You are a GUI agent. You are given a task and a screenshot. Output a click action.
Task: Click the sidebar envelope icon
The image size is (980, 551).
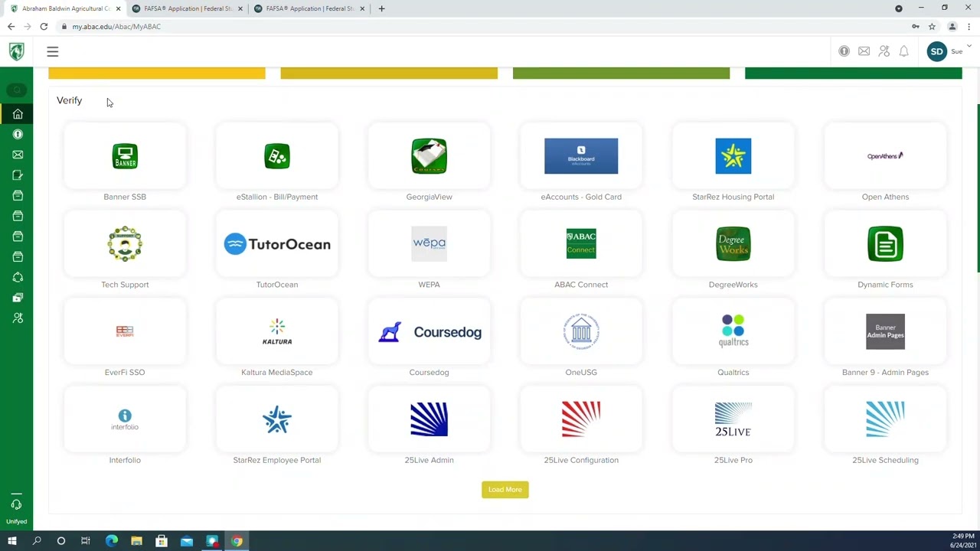[x=17, y=155]
